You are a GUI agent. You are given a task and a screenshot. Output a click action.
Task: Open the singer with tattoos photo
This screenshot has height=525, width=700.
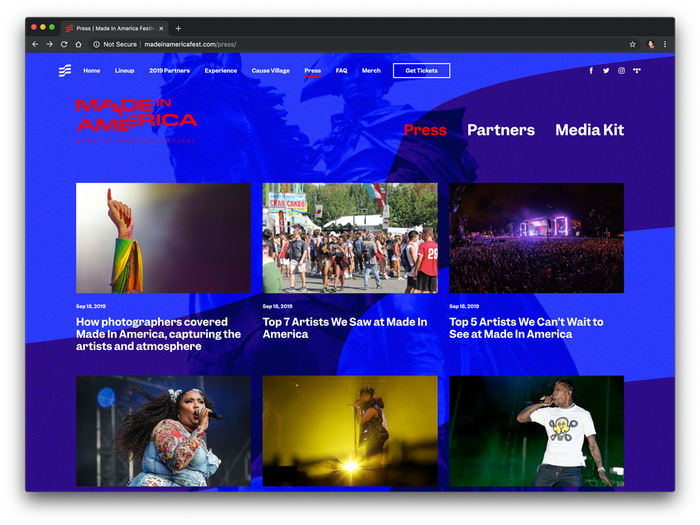[x=163, y=431]
